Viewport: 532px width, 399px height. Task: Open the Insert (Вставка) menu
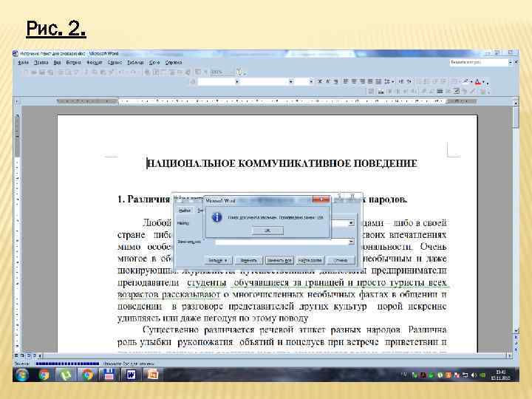click(x=73, y=62)
